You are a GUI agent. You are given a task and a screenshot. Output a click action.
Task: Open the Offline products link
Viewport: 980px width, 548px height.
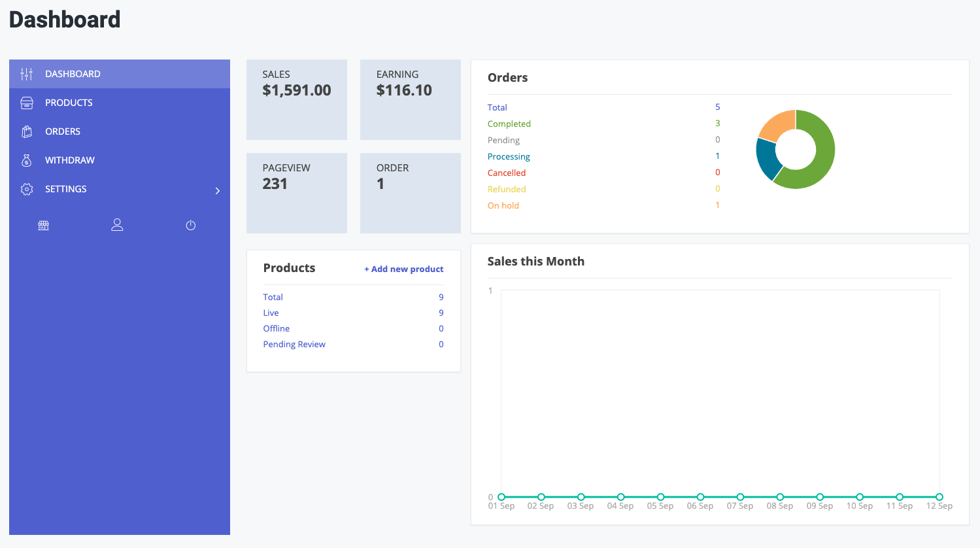(x=276, y=328)
